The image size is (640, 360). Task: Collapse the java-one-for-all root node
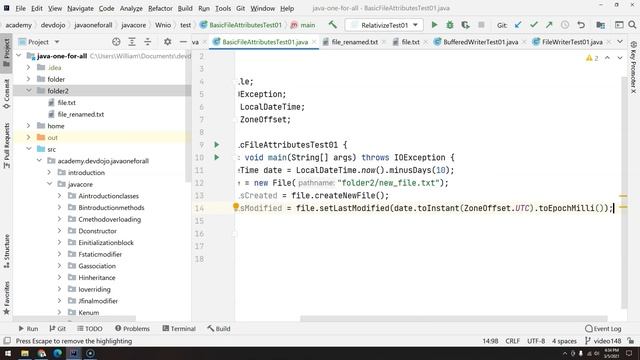point(19,56)
